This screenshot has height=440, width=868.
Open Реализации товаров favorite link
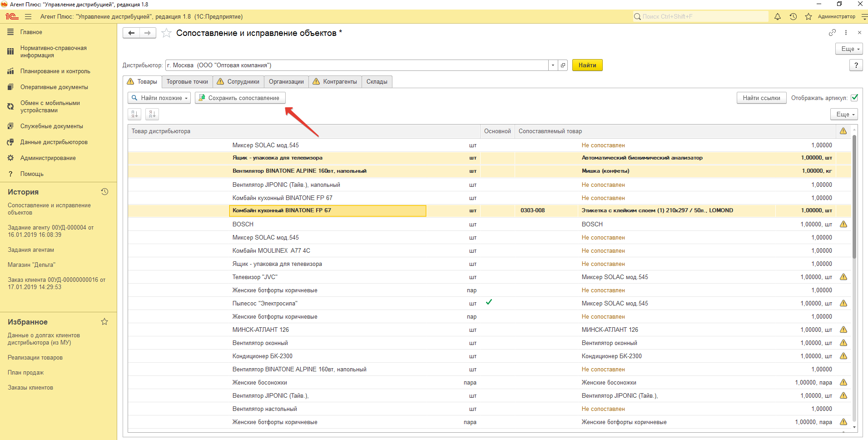[x=35, y=358]
